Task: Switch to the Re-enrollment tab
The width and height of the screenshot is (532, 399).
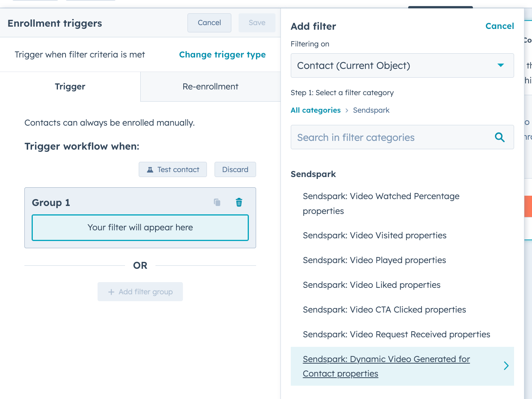Action: (210, 86)
